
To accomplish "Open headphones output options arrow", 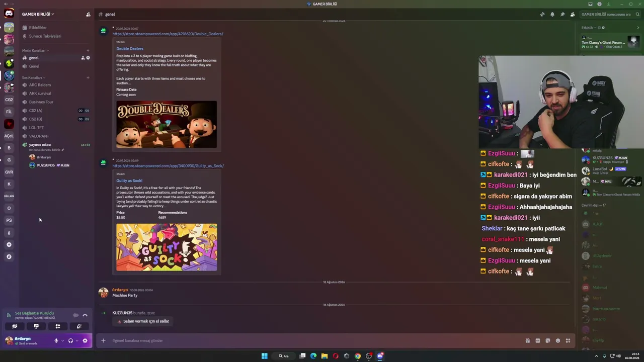I will click(x=76, y=340).
